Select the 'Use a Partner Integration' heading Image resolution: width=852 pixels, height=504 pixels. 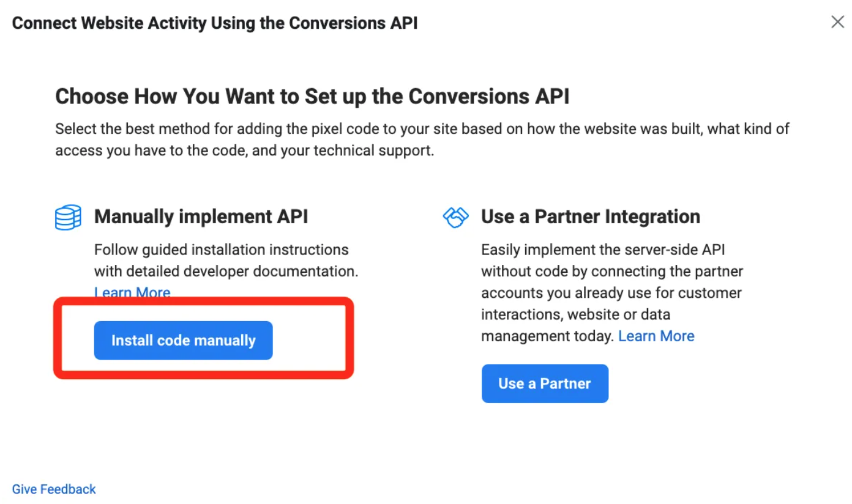click(x=590, y=217)
